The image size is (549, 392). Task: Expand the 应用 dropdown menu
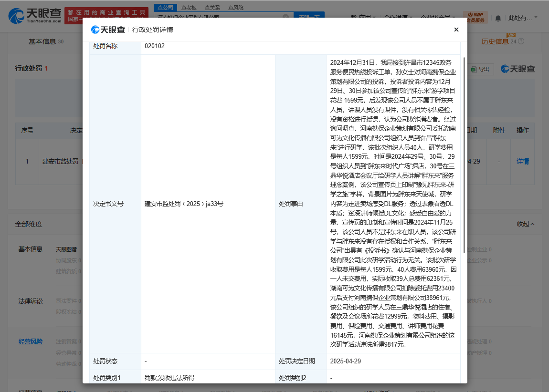[x=363, y=17]
